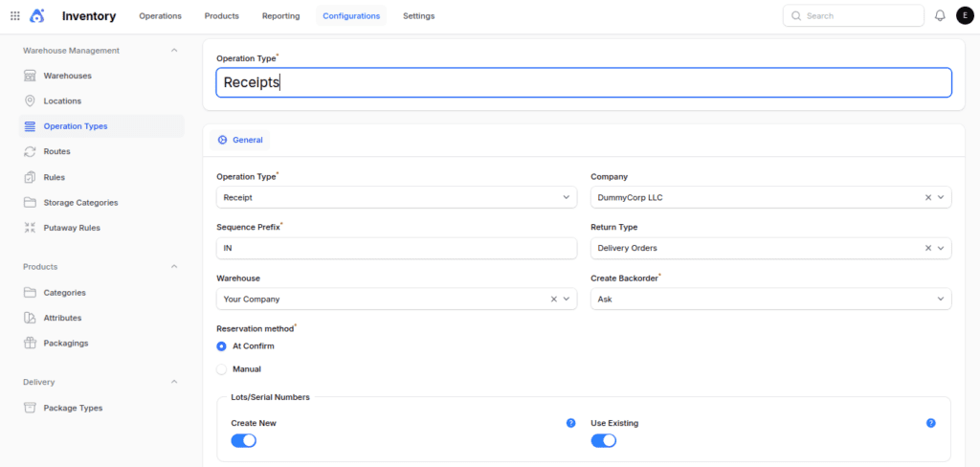
Task: Click the Locations pin icon
Action: (30, 100)
